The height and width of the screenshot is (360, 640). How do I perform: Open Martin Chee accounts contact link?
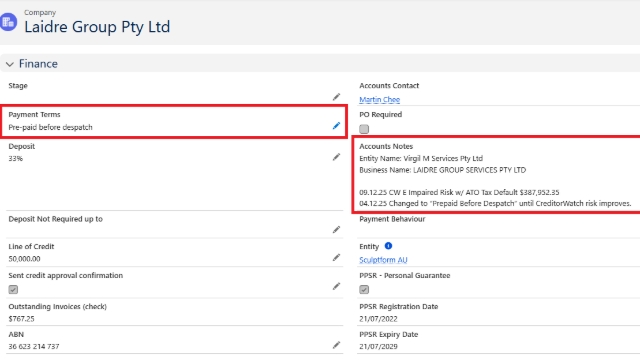pyautogui.click(x=380, y=100)
